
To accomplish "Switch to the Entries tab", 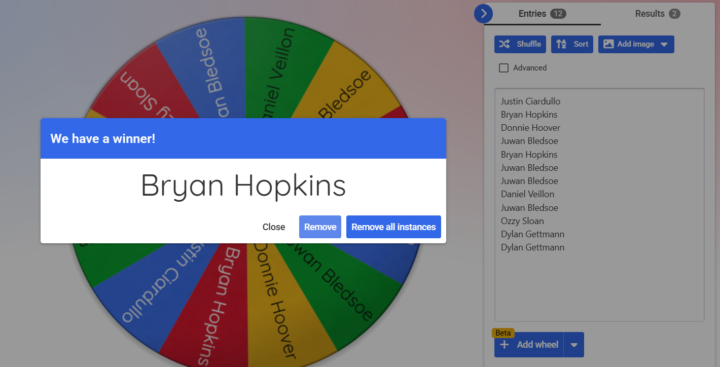I will 542,14.
